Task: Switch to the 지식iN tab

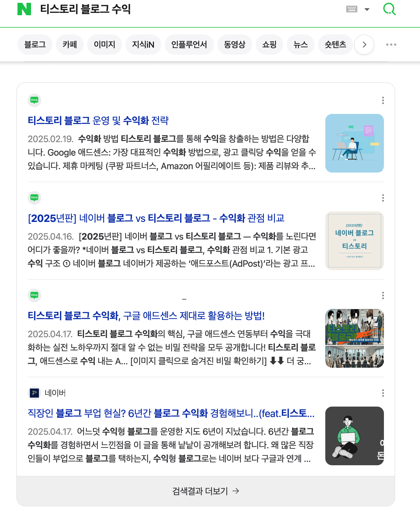Action: tap(143, 45)
